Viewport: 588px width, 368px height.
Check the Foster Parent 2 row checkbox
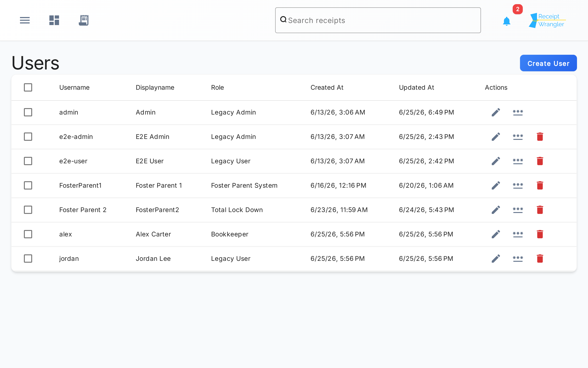click(x=28, y=210)
